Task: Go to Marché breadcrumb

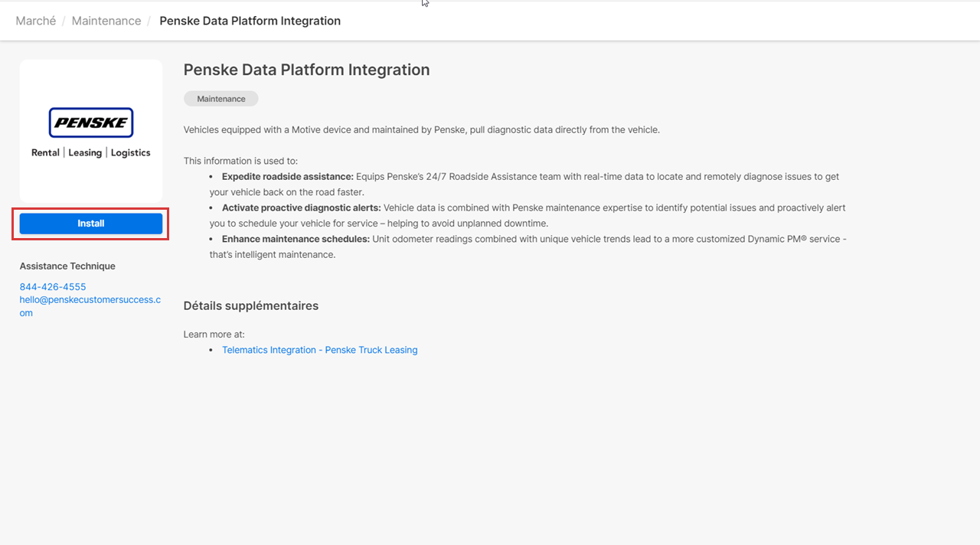Action: tap(36, 21)
